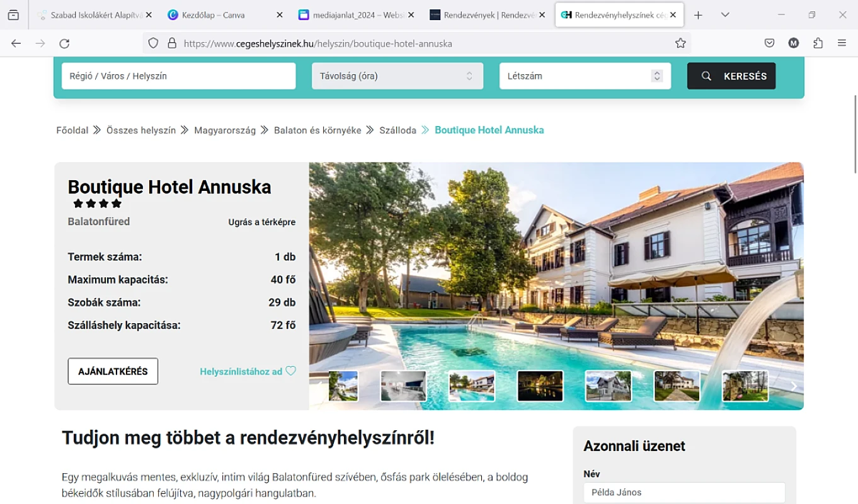Bookmark this page with the star
Viewport: 858px width, 504px height.
click(680, 43)
